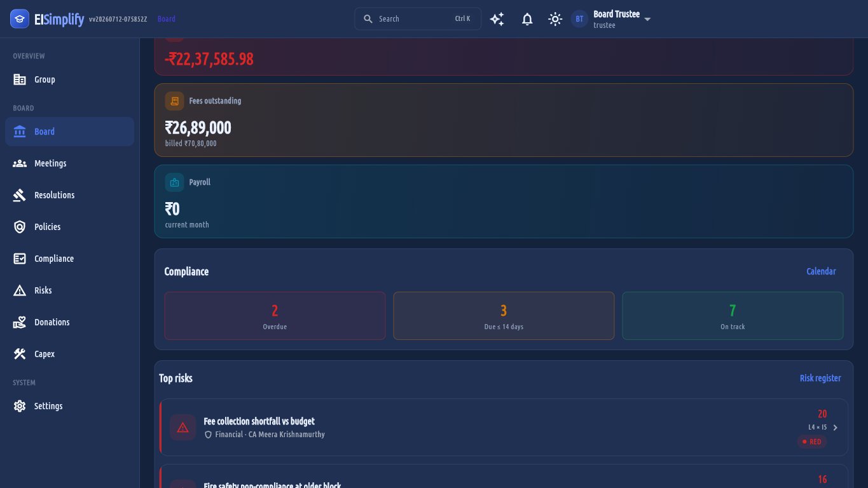Click shield icon beside Financial category
This screenshot has height=488, width=868.
[x=208, y=435]
